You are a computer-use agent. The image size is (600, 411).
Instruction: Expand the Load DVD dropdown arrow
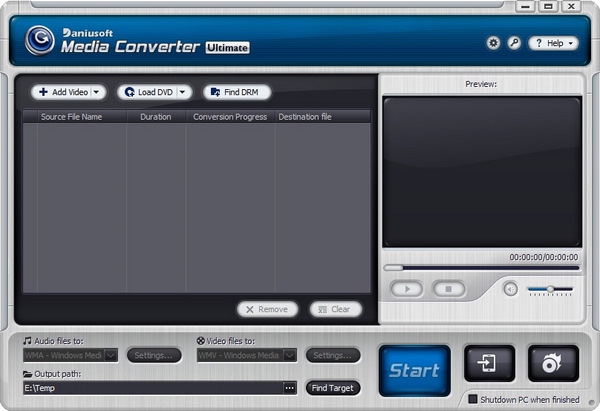183,92
